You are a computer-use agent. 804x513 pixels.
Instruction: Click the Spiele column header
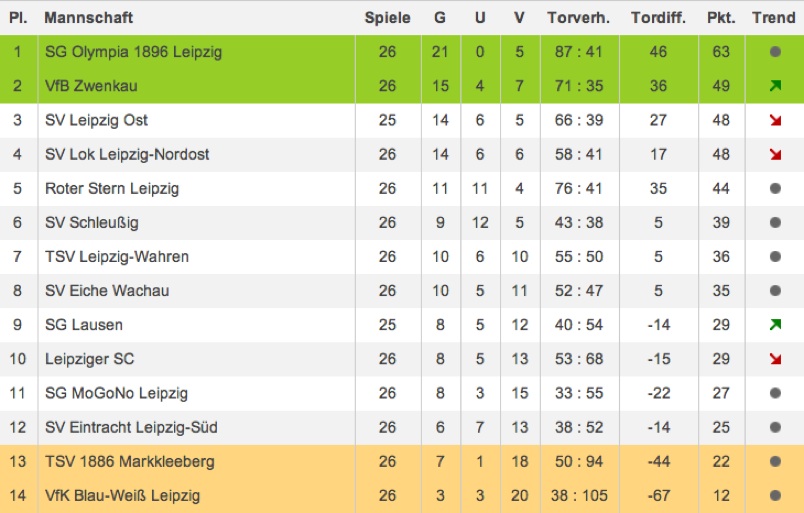[x=388, y=17]
